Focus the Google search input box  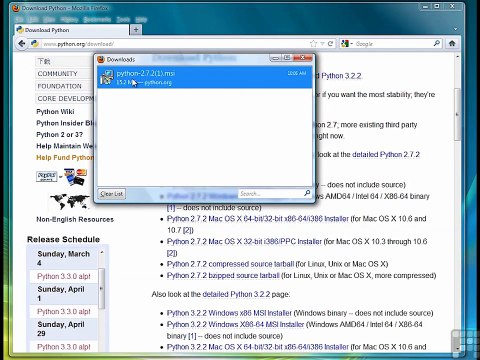(x=393, y=44)
